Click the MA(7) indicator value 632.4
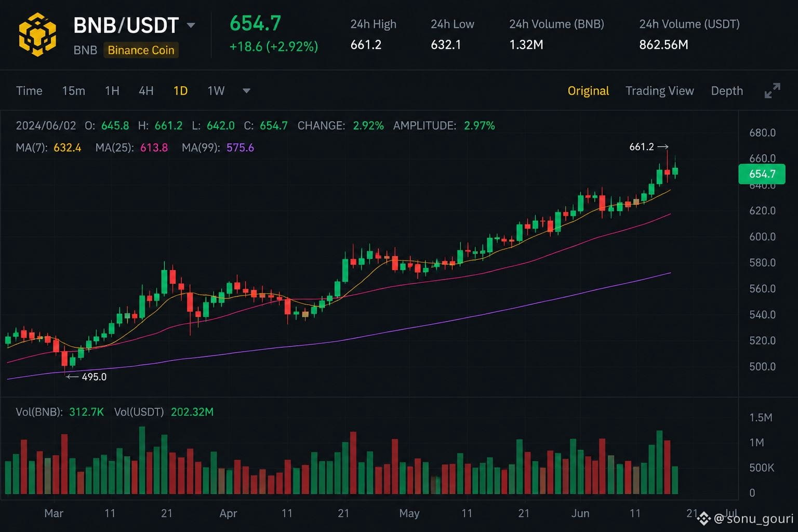This screenshot has height=532, width=798. [x=68, y=148]
